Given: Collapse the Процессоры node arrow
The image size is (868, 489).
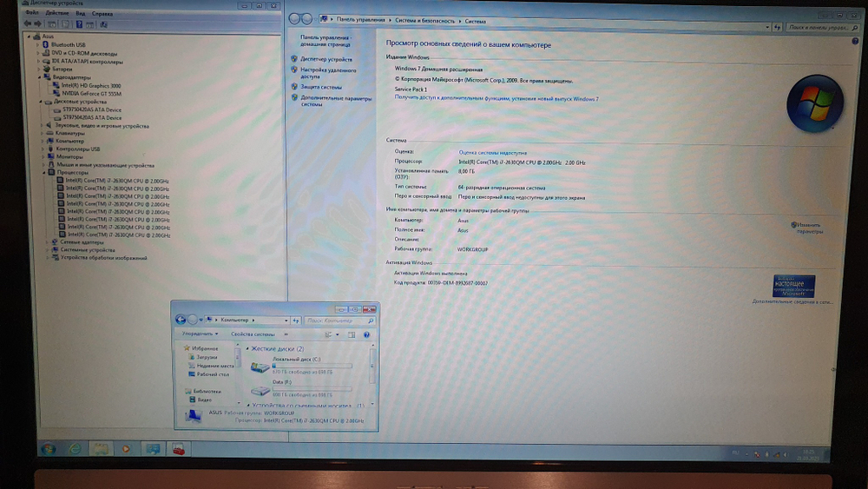Looking at the screenshot, I should (43, 172).
